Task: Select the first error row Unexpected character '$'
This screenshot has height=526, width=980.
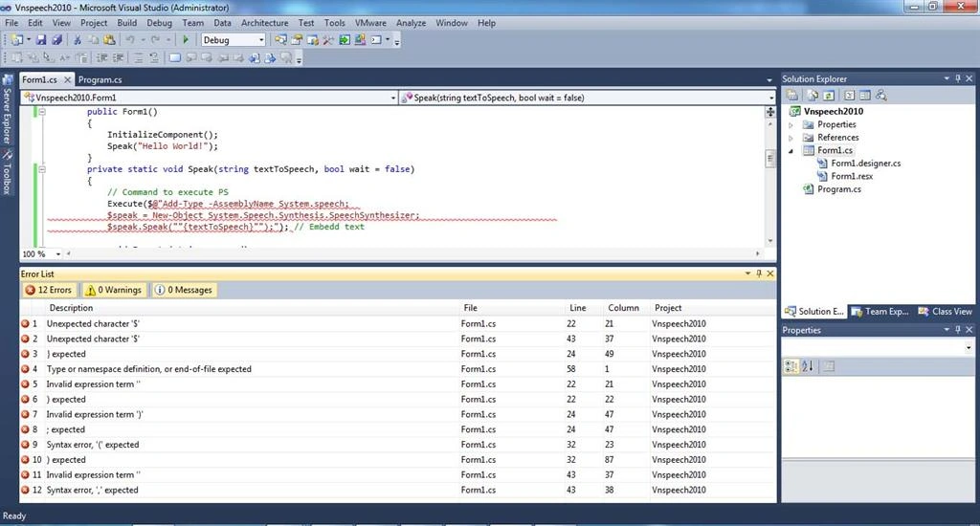Action: click(x=397, y=323)
